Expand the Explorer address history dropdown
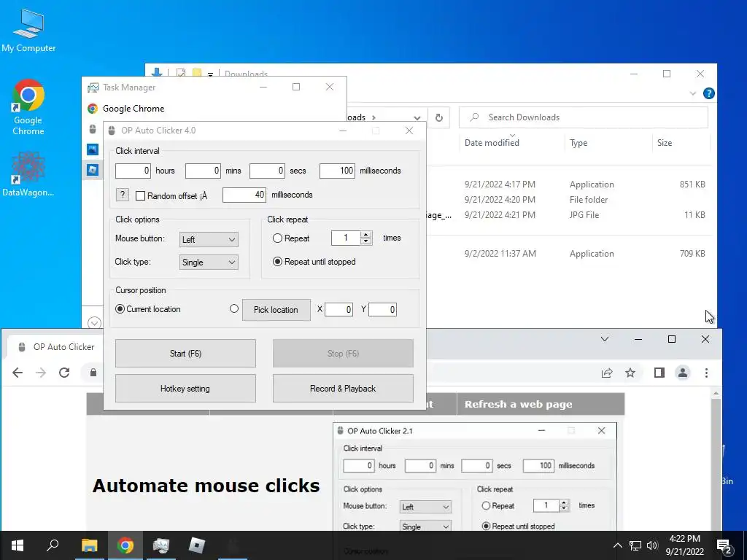The height and width of the screenshot is (560, 747). coord(417,117)
